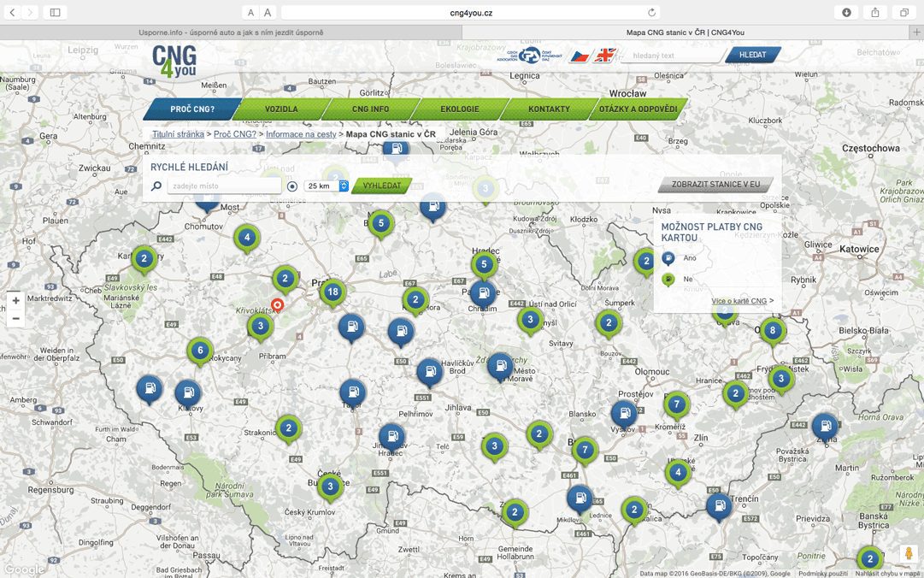This screenshot has height=578, width=924.
Task: Focus the hledaný text search field
Action: tap(672, 56)
